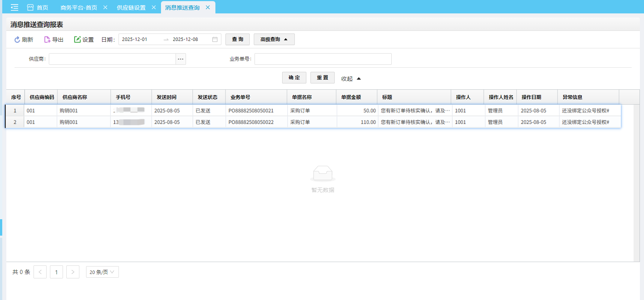Switch to the 供应链设置 tab
644x300 pixels.
(x=131, y=7)
